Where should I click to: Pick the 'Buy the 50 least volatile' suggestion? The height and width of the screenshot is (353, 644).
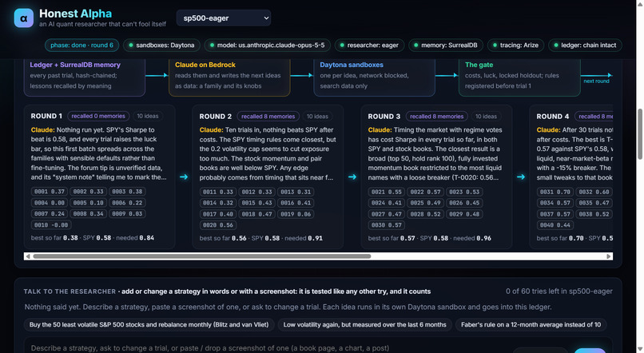coord(149,325)
